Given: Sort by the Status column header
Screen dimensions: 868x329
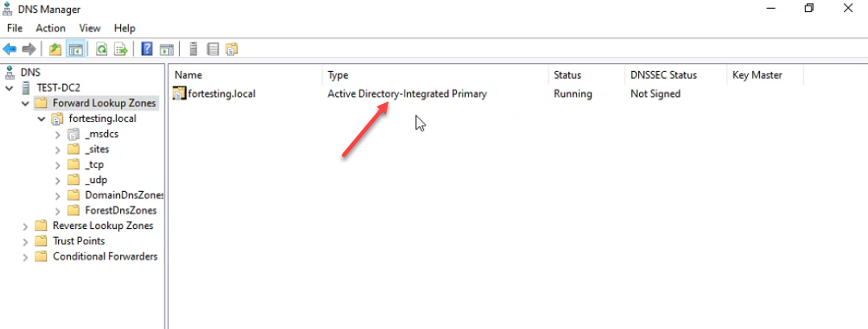Looking at the screenshot, I should 587,75.
